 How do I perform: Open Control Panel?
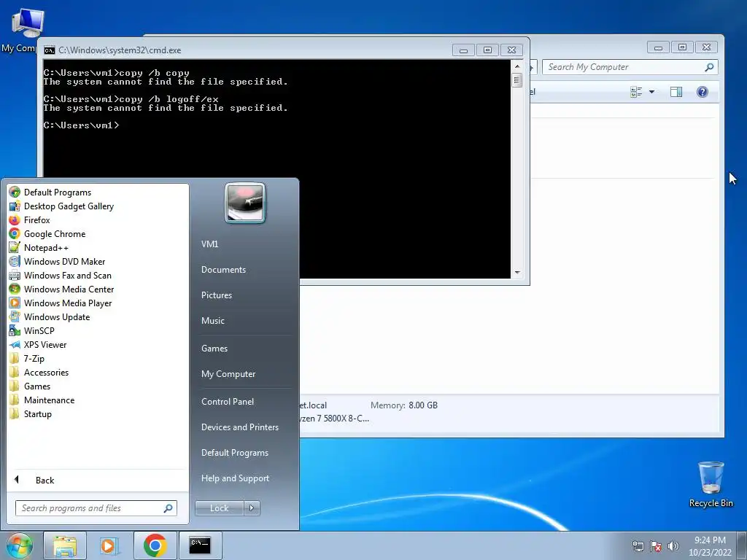(x=228, y=402)
